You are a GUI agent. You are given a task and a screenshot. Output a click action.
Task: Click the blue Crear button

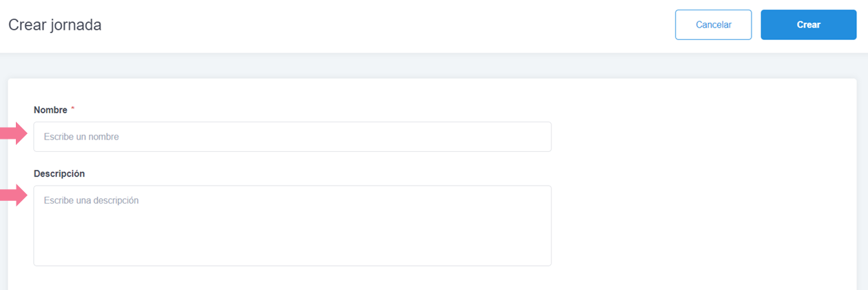808,25
